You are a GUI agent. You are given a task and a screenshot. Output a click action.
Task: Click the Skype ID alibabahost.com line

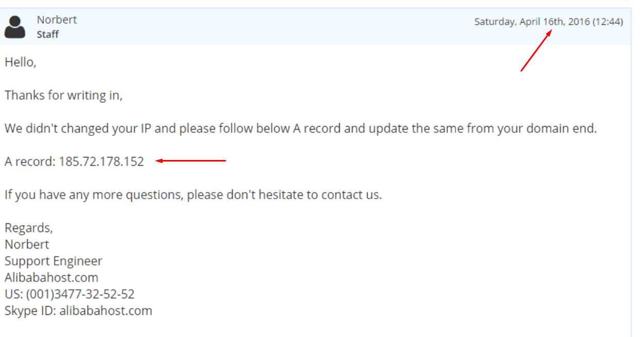78,311
